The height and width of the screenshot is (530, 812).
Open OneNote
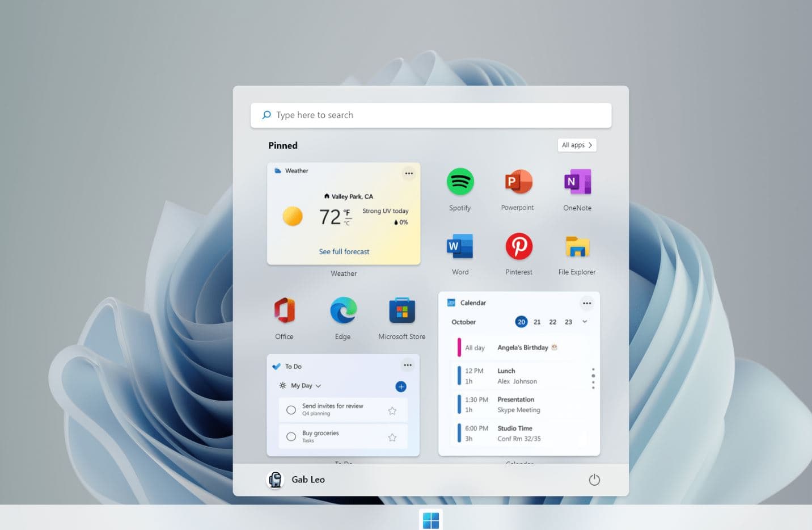577,182
